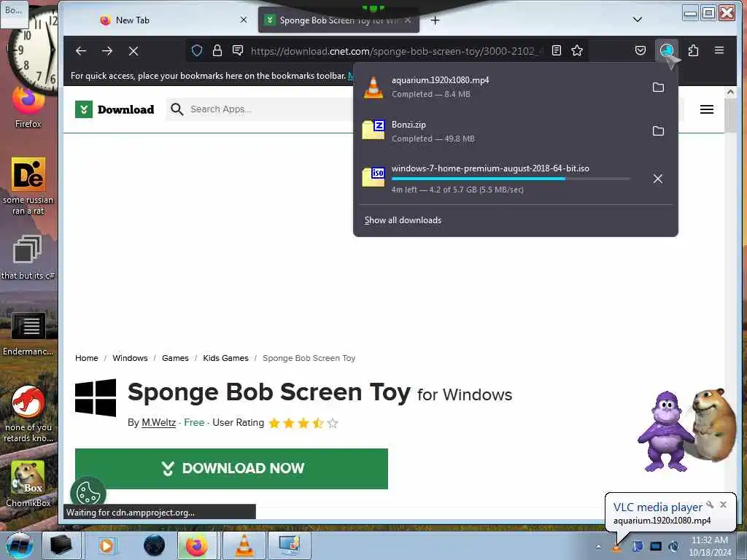
Task: Cancel the Windows 7 ISO download
Action: [x=658, y=179]
